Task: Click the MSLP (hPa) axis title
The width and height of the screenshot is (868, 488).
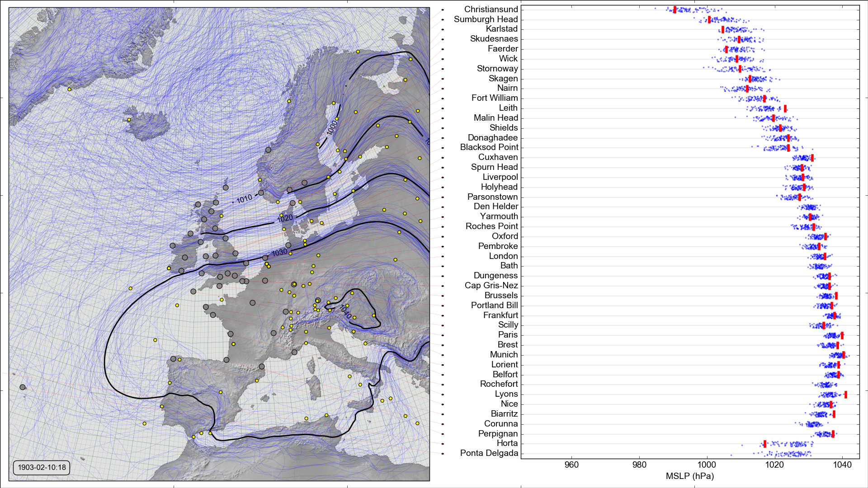Action: (x=689, y=476)
